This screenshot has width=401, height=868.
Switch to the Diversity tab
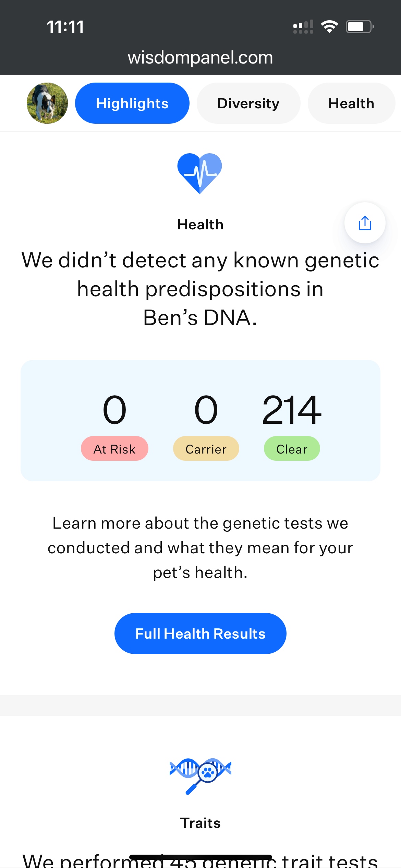coord(248,103)
